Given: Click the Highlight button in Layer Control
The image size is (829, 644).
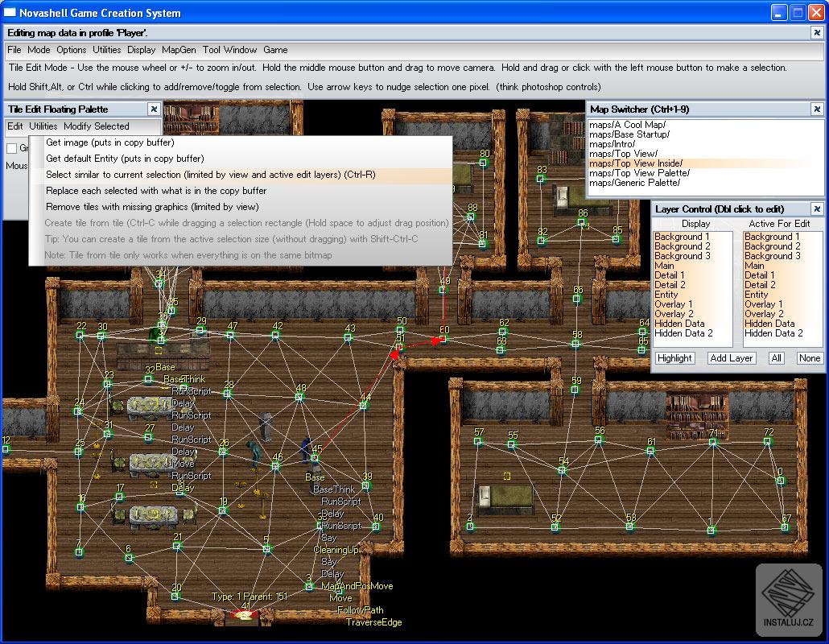Looking at the screenshot, I should [x=674, y=358].
